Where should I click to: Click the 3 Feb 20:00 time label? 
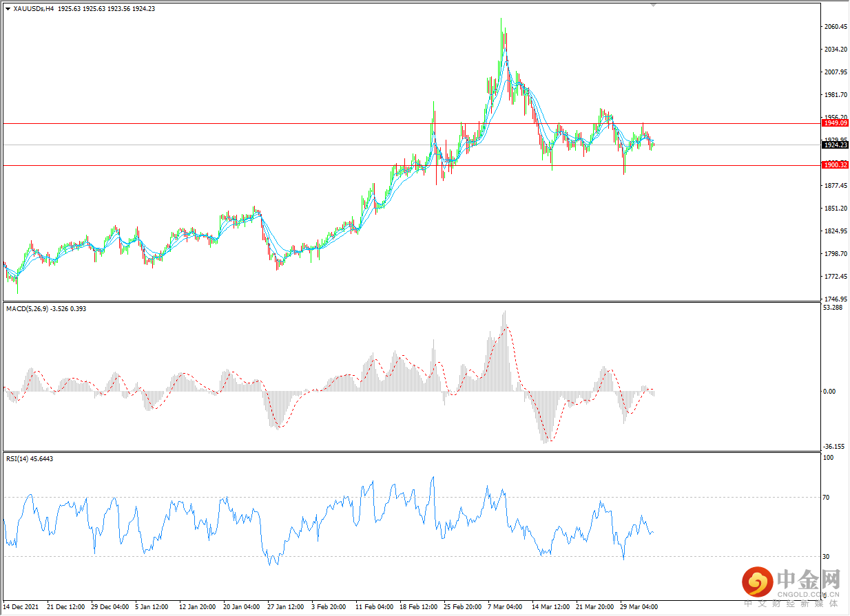pos(329,607)
